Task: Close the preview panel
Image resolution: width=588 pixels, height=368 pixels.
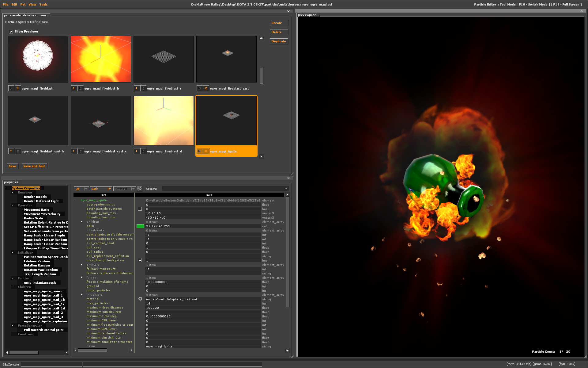Action: click(x=582, y=11)
